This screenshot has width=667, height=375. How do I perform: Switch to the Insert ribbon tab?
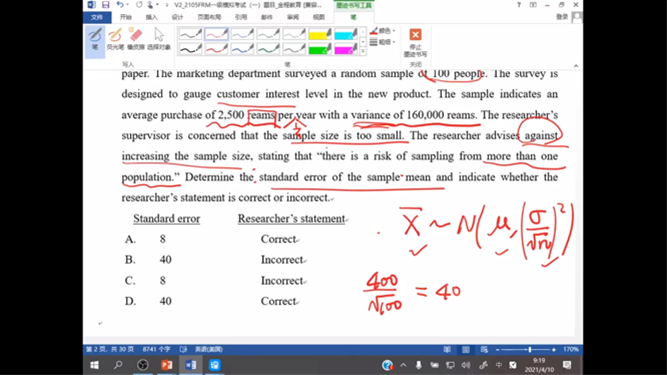coord(151,17)
